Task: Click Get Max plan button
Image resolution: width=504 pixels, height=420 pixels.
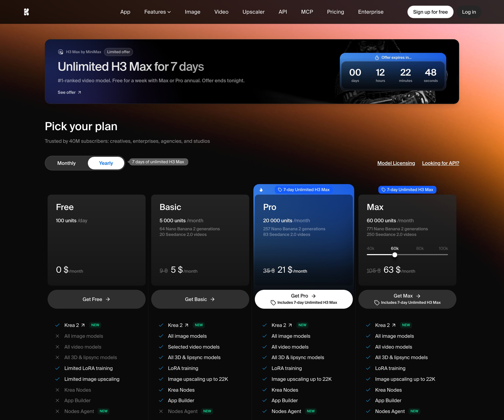Action: click(407, 299)
